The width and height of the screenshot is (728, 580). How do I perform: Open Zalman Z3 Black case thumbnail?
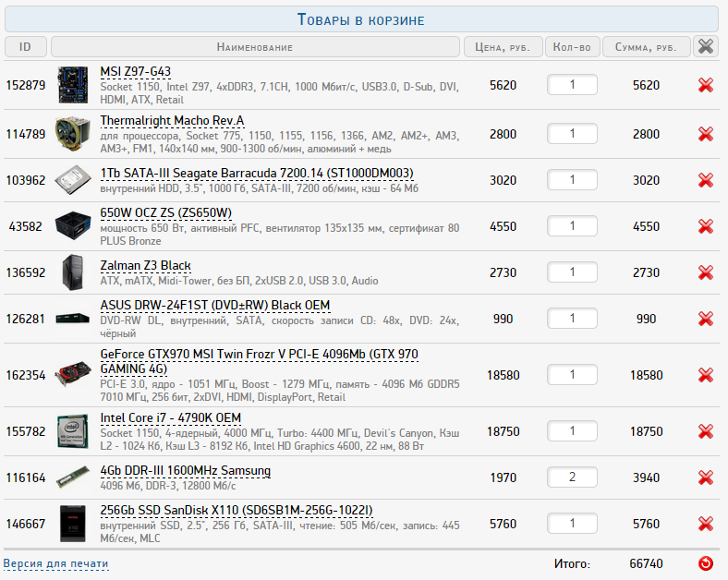click(x=73, y=272)
